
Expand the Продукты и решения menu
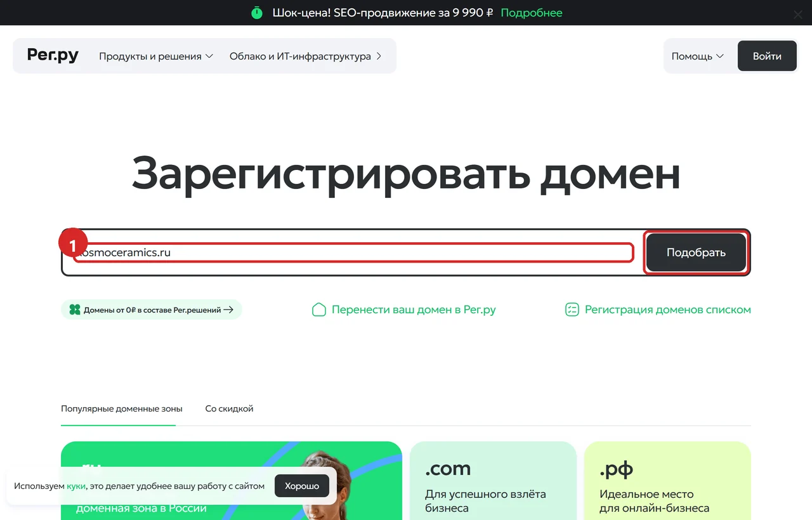click(x=156, y=56)
